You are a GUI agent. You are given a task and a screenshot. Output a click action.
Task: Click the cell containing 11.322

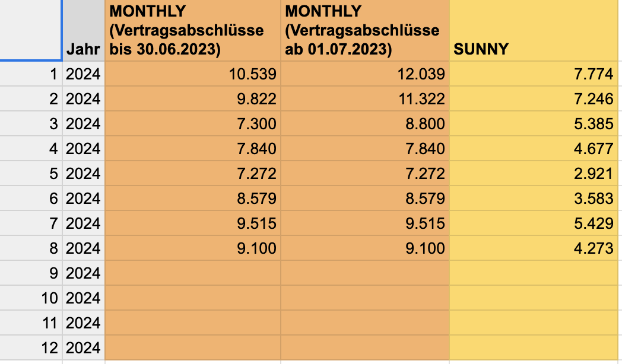pos(365,98)
